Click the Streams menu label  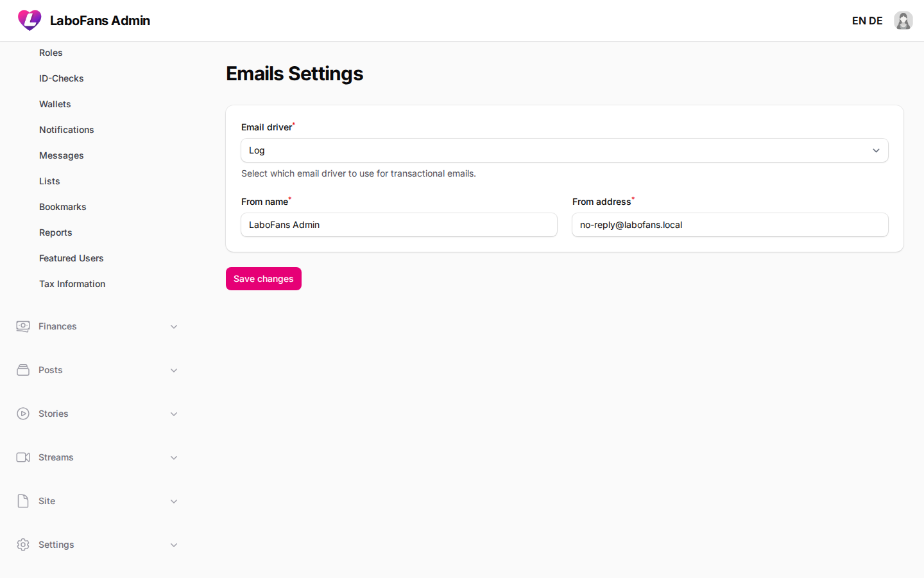[56, 457]
